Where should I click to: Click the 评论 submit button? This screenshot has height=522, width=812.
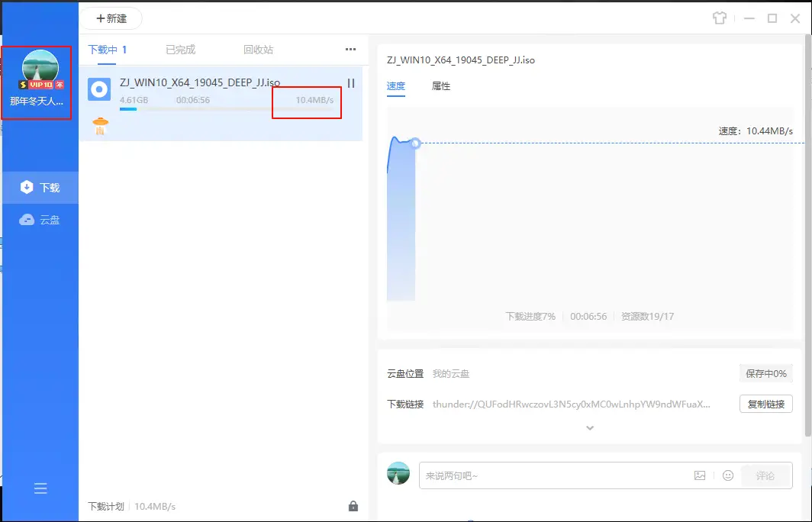tap(765, 475)
